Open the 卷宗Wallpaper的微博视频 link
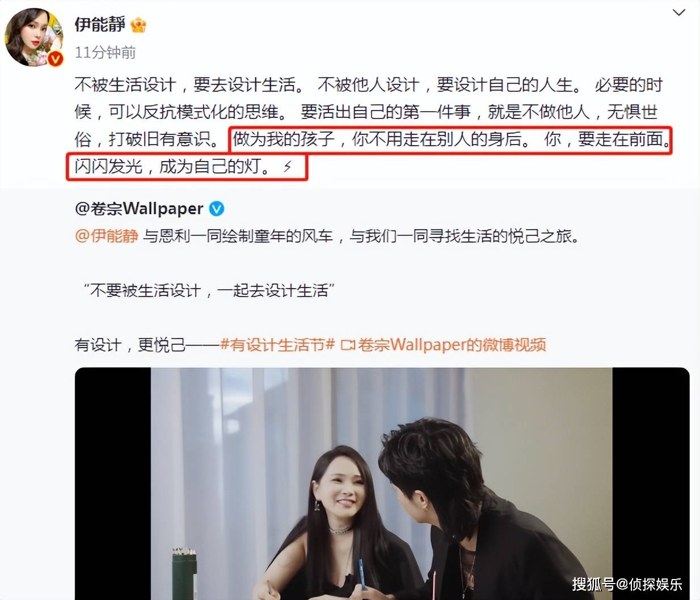 point(452,345)
